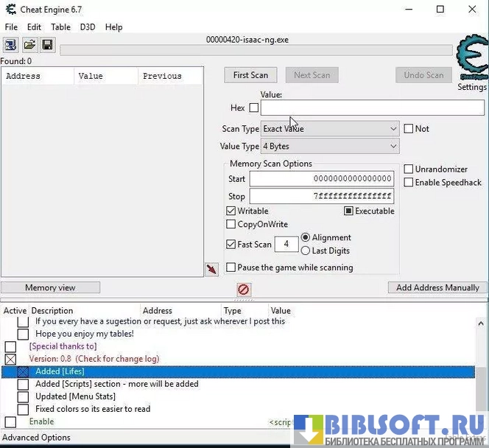Click the Cheat Engine title bar icon
The height and width of the screenshot is (448, 489).
[10, 10]
